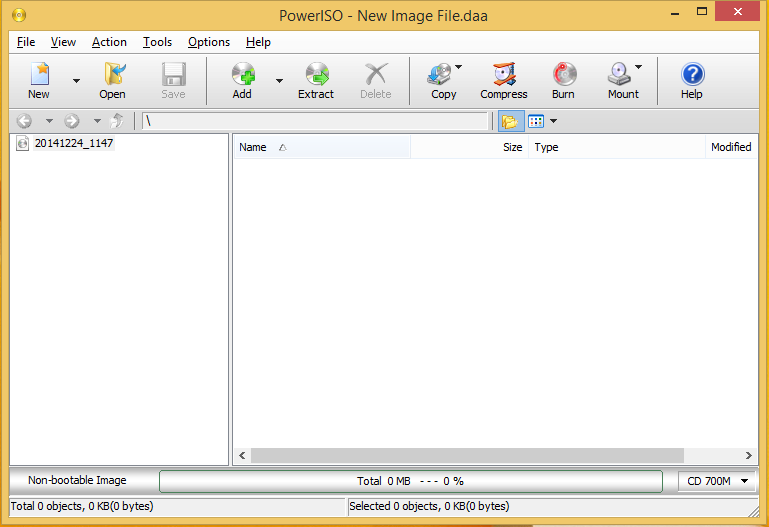769x527 pixels.
Task: Expand the Forward history dropdown
Action: tap(97, 121)
